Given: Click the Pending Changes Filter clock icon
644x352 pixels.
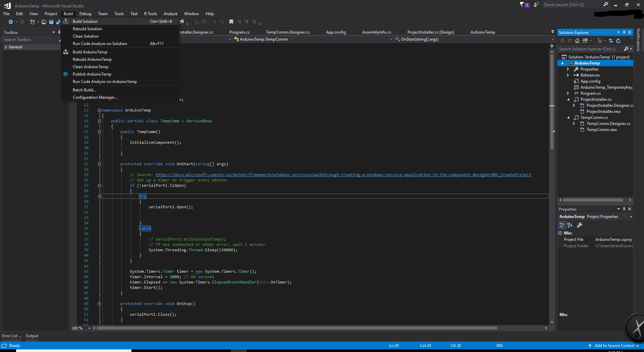Looking at the screenshot, I should (600, 41).
